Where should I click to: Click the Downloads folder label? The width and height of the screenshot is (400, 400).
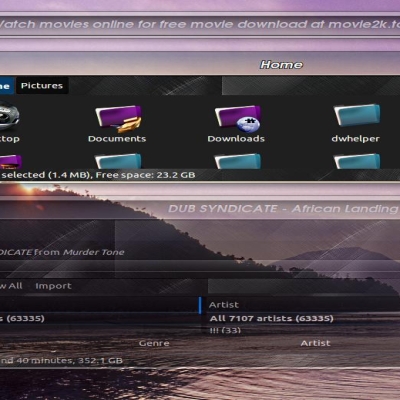point(236,139)
